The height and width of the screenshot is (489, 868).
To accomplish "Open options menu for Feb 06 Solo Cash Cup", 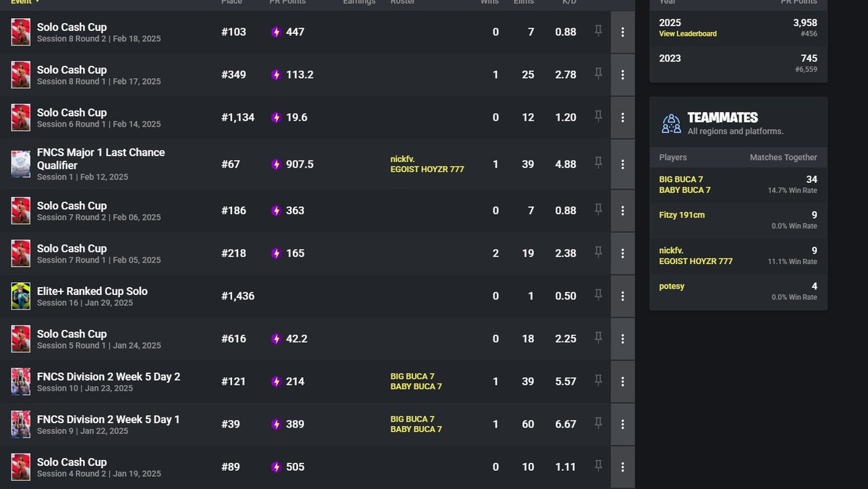I will pos(623,211).
